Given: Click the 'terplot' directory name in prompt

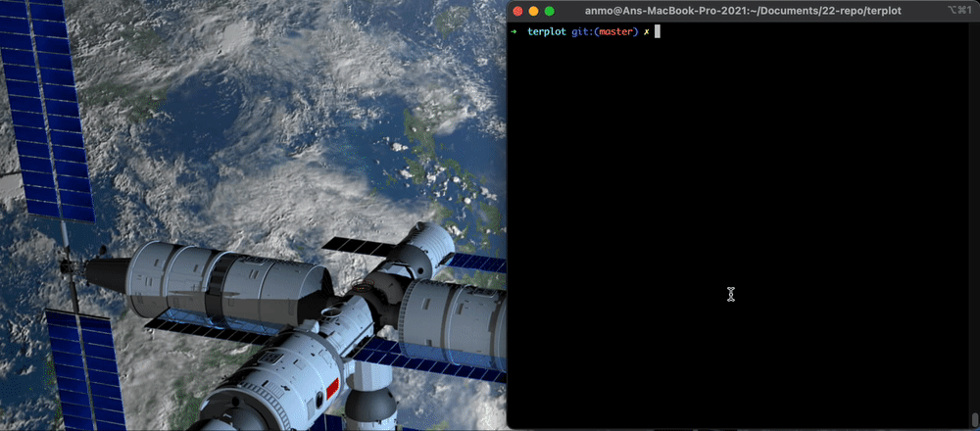Looking at the screenshot, I should coord(547,31).
